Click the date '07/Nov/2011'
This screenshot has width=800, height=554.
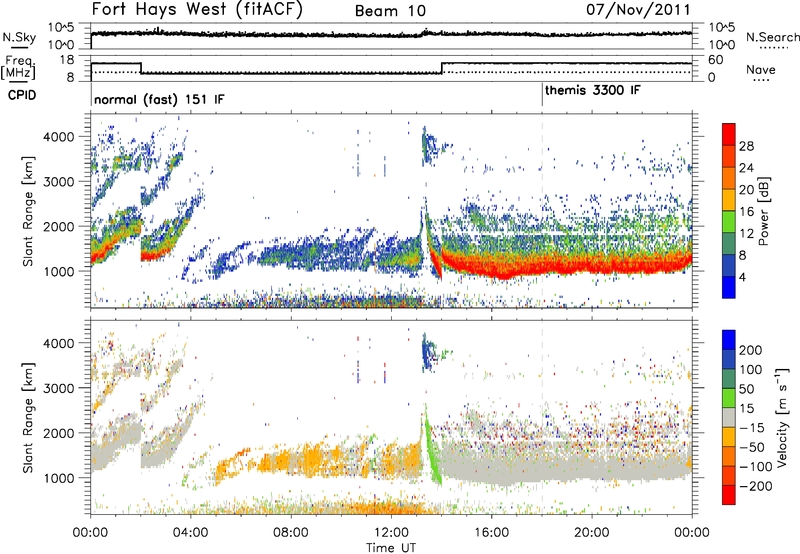click(638, 9)
